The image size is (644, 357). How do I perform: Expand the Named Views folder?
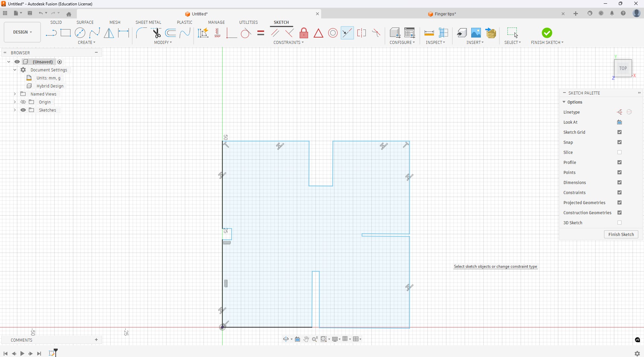pyautogui.click(x=15, y=94)
